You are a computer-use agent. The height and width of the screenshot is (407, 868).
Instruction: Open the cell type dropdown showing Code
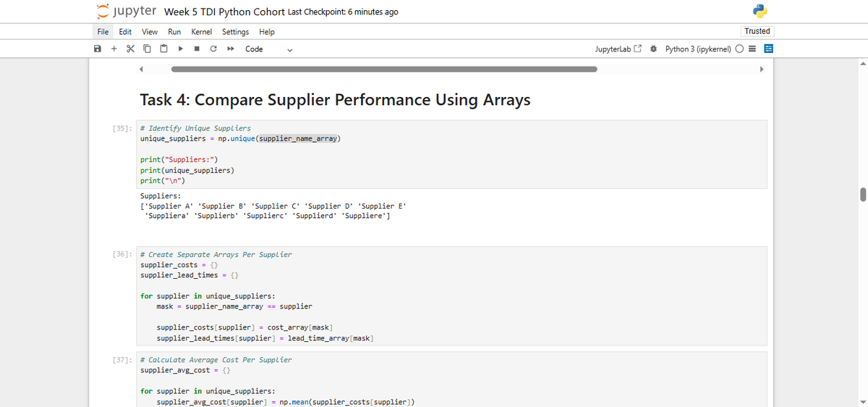268,49
